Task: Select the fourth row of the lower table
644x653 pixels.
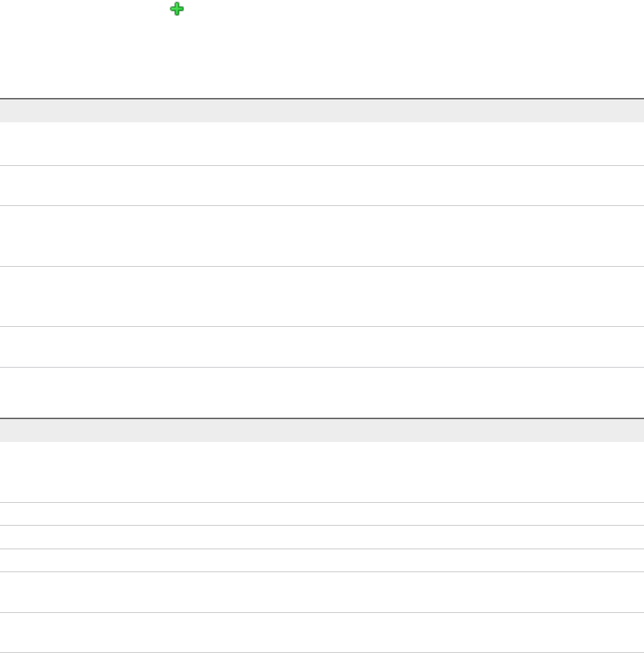Action: coord(322,560)
